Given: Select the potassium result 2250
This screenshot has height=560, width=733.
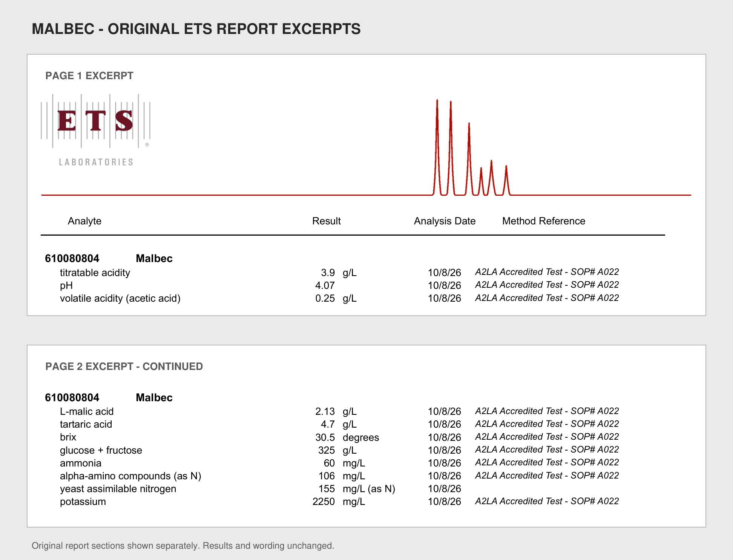Looking at the screenshot, I should 324,502.
